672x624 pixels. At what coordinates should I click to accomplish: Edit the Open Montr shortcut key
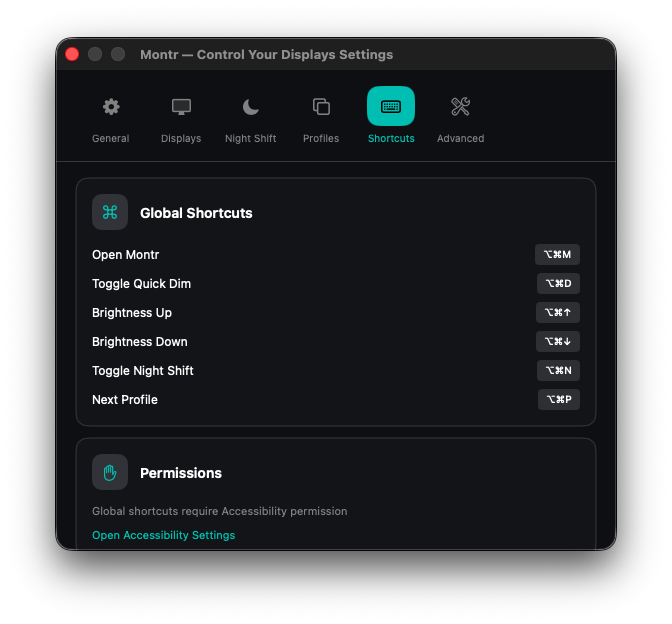(557, 255)
